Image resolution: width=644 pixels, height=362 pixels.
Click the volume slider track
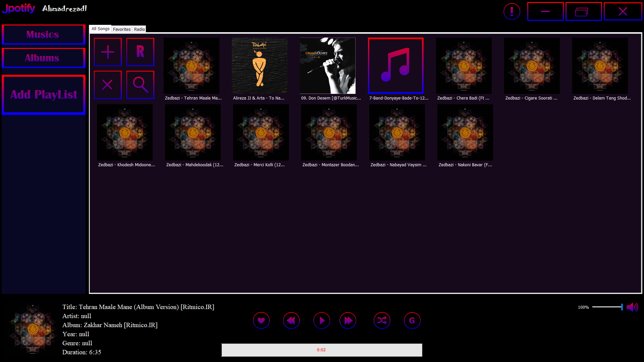tap(607, 307)
